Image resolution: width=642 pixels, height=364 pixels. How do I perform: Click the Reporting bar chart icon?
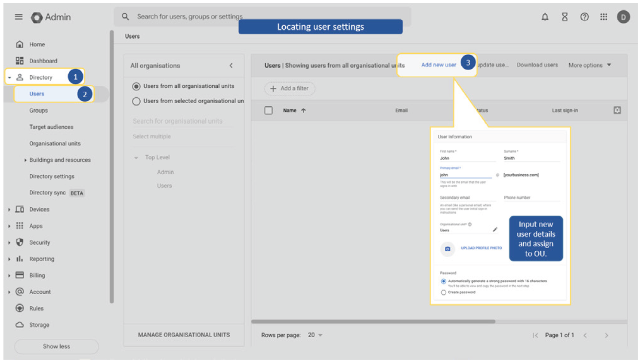pyautogui.click(x=19, y=259)
